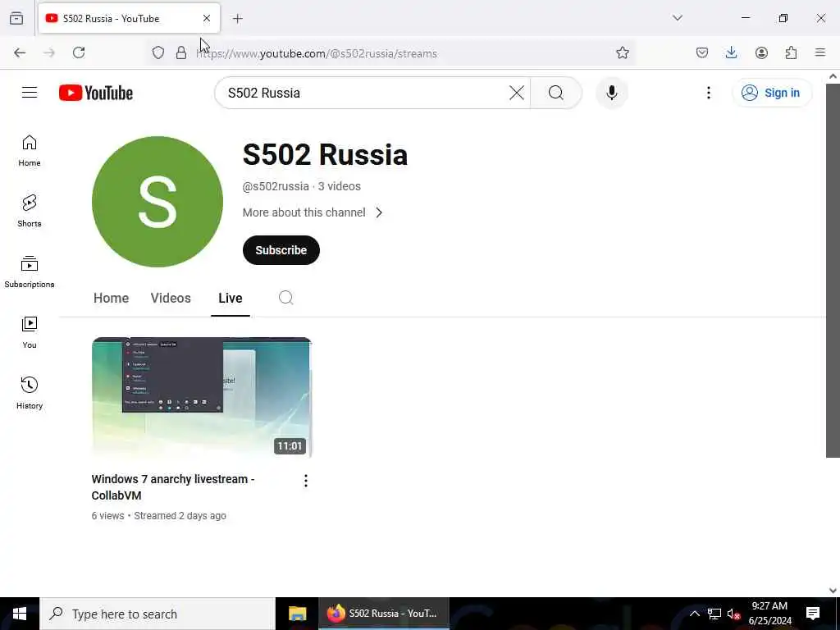
Task: Sign in to YouTube
Action: click(x=771, y=93)
